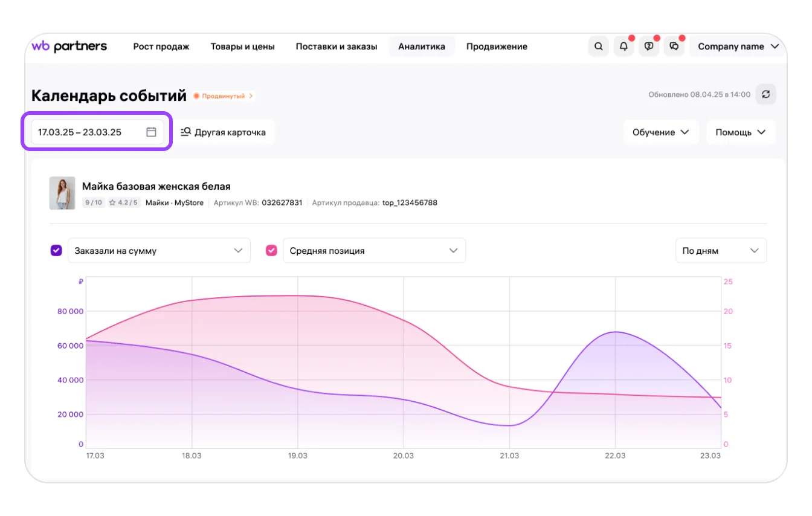
Task: Open the Аналитика menu
Action: (x=421, y=47)
